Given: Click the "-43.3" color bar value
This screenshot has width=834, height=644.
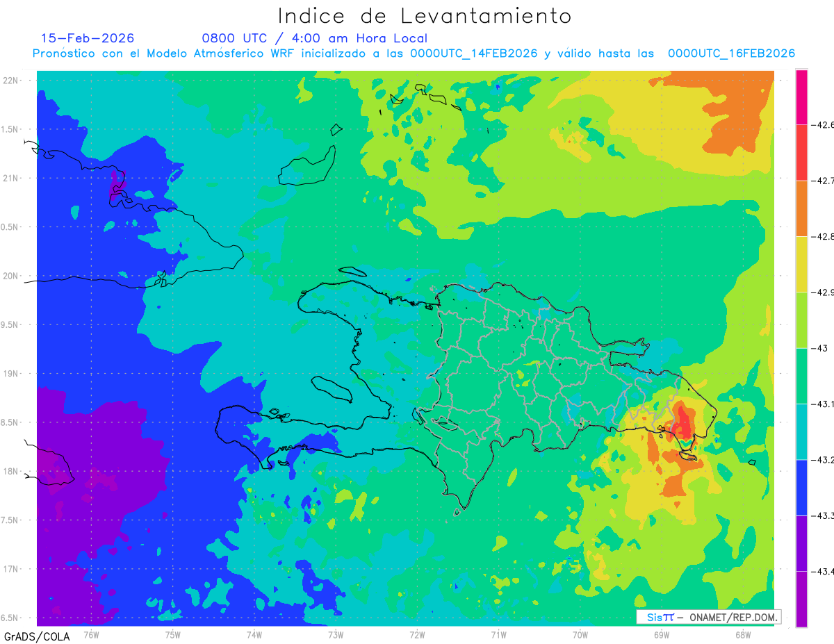Looking at the screenshot, I should pyautogui.click(x=823, y=515).
